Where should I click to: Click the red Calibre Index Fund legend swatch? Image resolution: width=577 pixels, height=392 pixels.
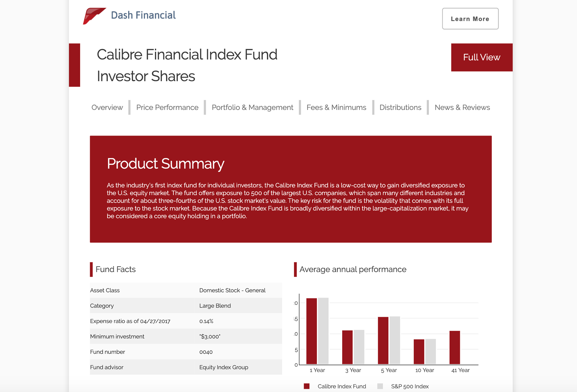coord(307,386)
